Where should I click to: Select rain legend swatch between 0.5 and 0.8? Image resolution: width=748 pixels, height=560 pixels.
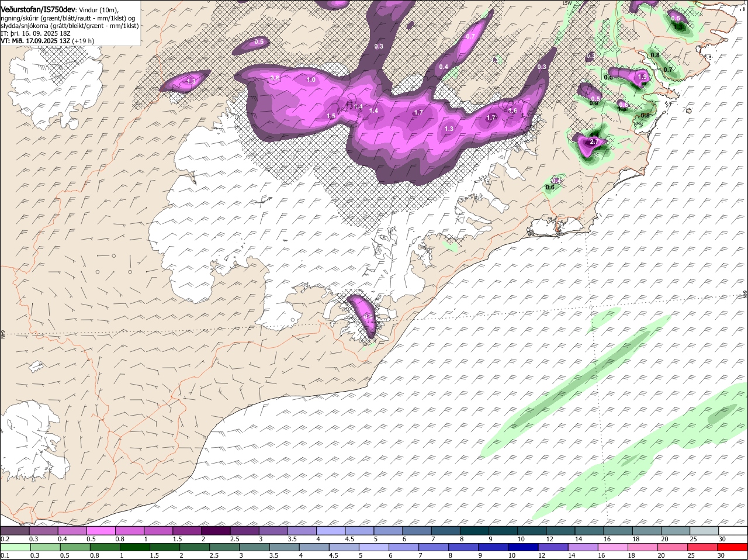point(75,548)
